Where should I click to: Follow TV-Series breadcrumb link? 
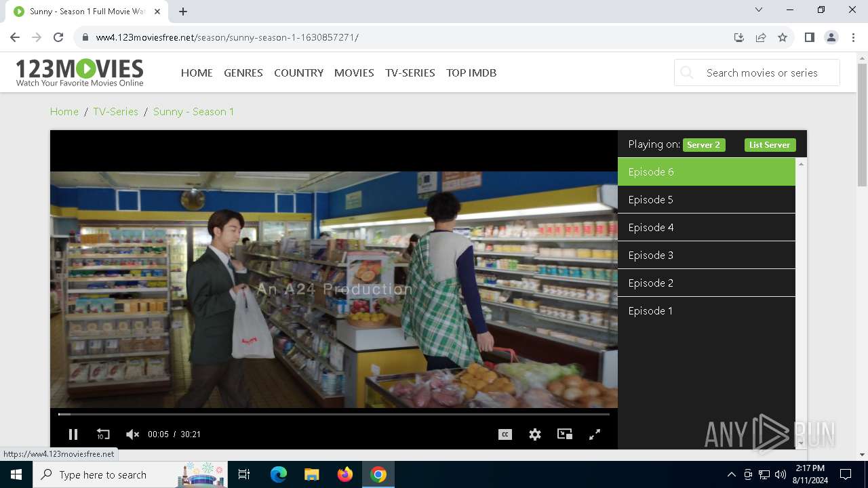(115, 112)
